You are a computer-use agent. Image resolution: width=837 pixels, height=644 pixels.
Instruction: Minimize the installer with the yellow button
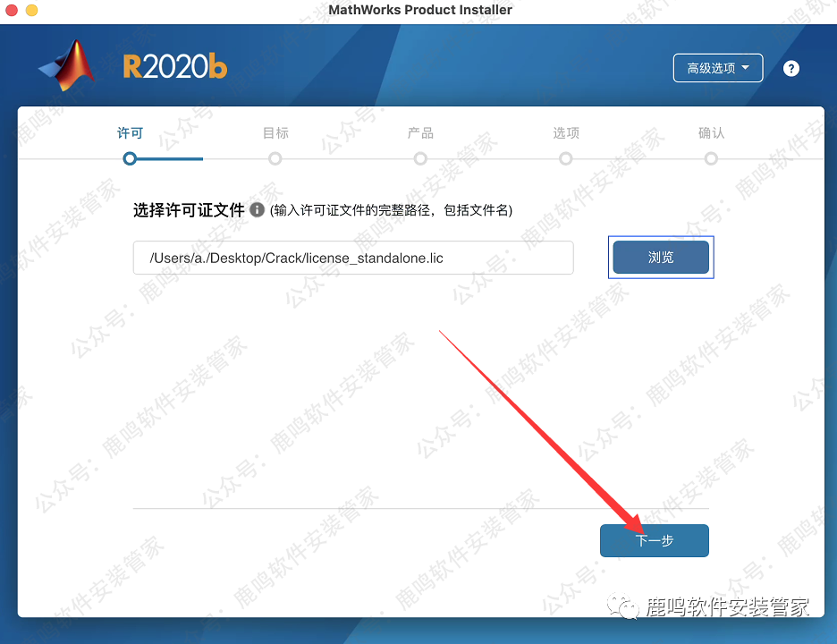coord(31,10)
